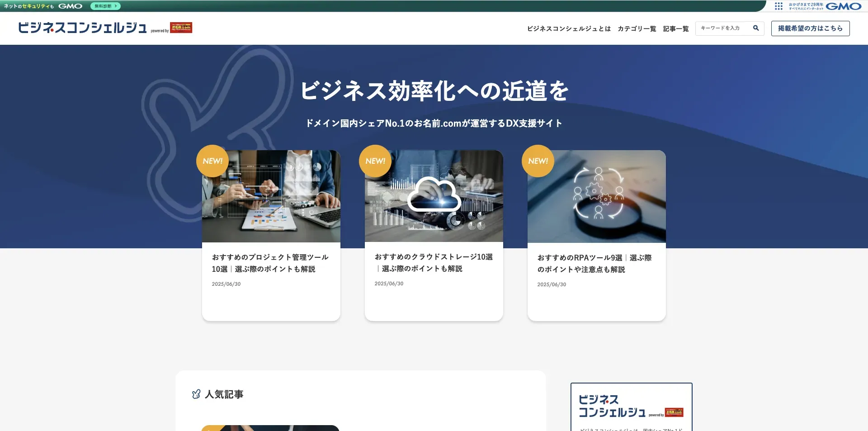Click the お名前.com badge beside header logo
Viewport: 868px width, 431px height.
pyautogui.click(x=181, y=28)
